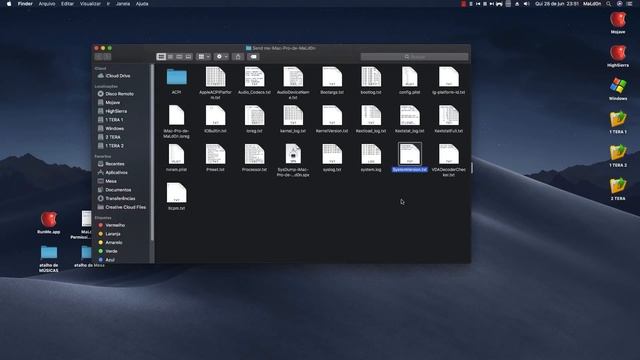The image size is (640, 360).
Task: Select the syslog.txt file
Action: coord(332,155)
